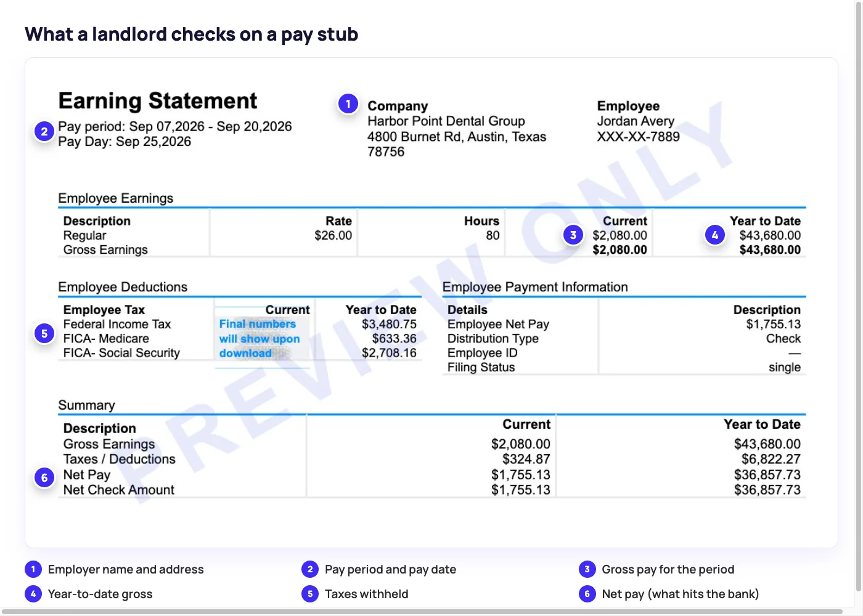The height and width of the screenshot is (616, 863).
Task: Click the "FICA- Medicare" row label
Action: (x=106, y=339)
